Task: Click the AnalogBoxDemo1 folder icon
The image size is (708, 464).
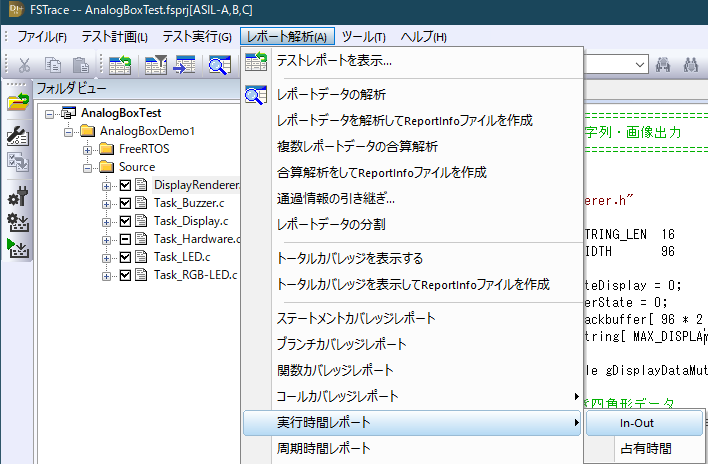Action: click(88, 131)
